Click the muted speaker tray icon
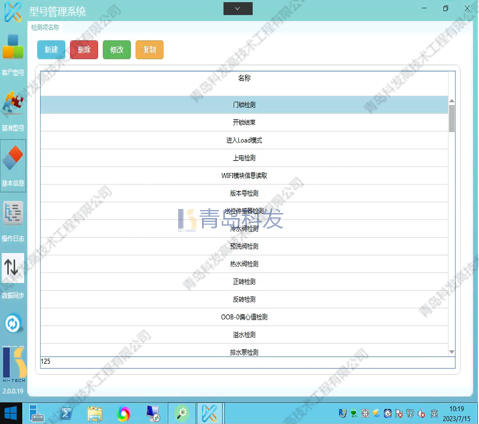This screenshot has width=479, height=424. click(422, 414)
